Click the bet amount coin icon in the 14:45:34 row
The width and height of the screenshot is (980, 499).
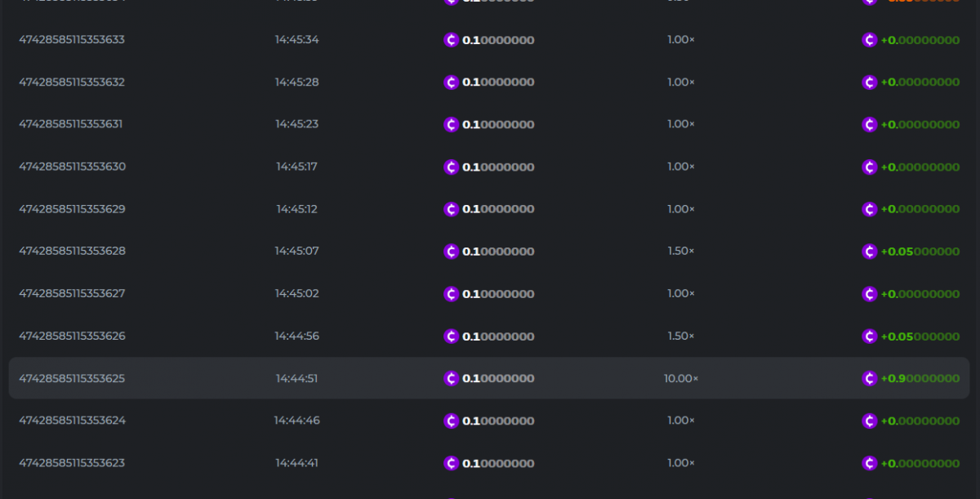(451, 40)
